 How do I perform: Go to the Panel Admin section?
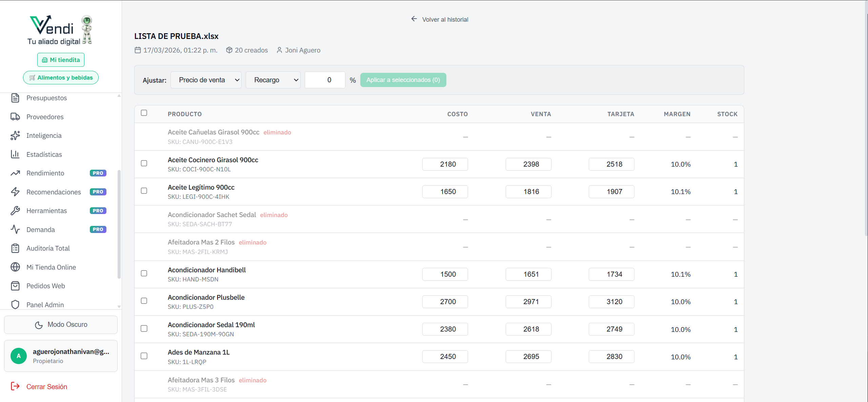pos(45,304)
